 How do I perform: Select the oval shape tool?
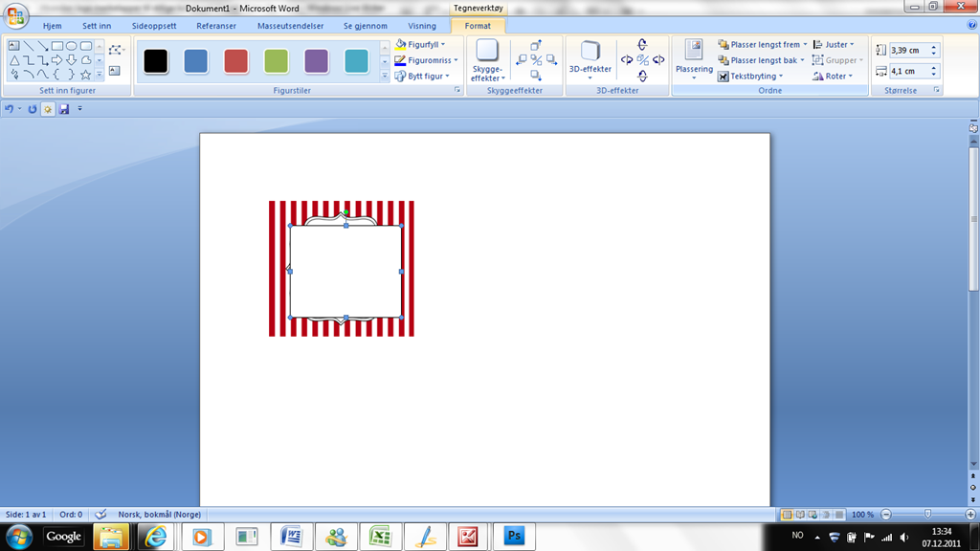[71, 46]
